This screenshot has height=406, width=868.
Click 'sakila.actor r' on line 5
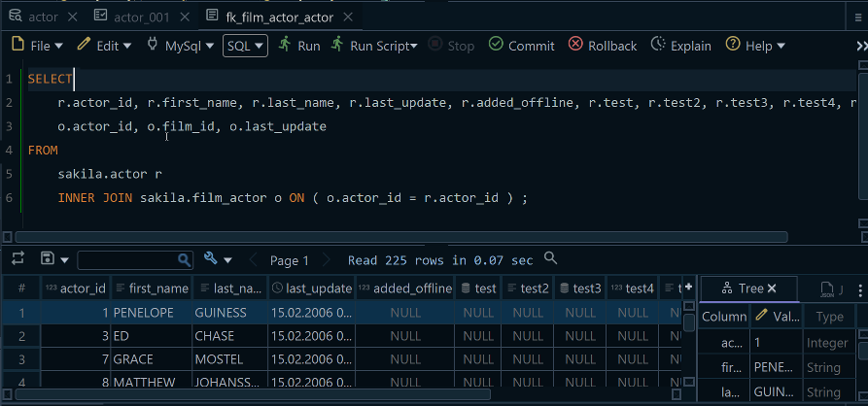[110, 174]
